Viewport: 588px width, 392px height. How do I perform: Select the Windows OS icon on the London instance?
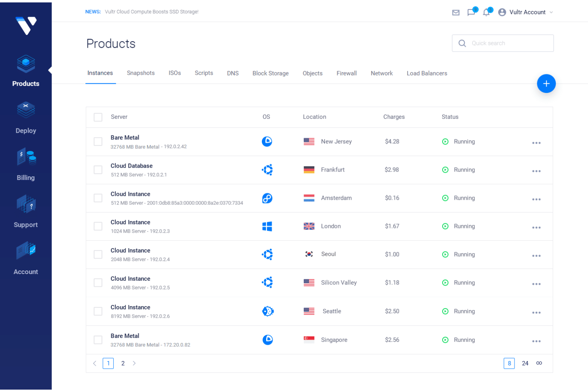point(267,226)
